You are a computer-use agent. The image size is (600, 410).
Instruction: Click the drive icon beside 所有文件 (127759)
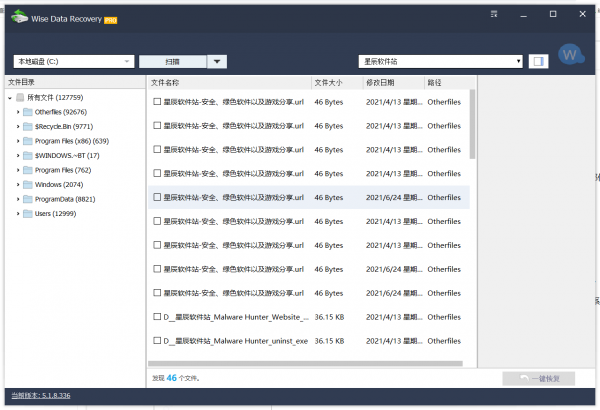pyautogui.click(x=20, y=98)
